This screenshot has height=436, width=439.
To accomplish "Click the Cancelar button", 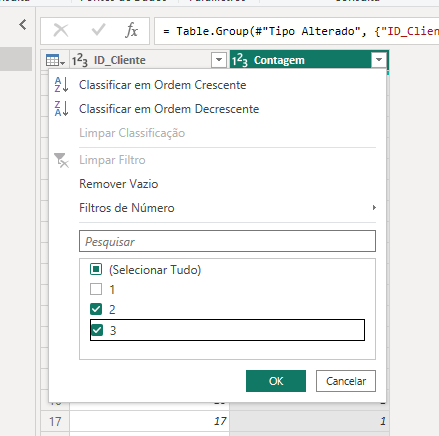I will pyautogui.click(x=346, y=381).
